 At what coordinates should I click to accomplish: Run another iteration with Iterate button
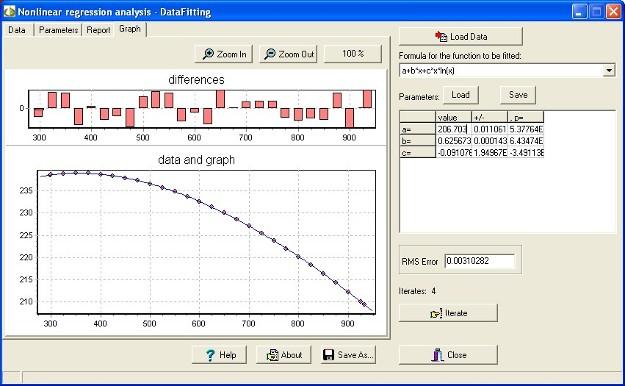(448, 313)
